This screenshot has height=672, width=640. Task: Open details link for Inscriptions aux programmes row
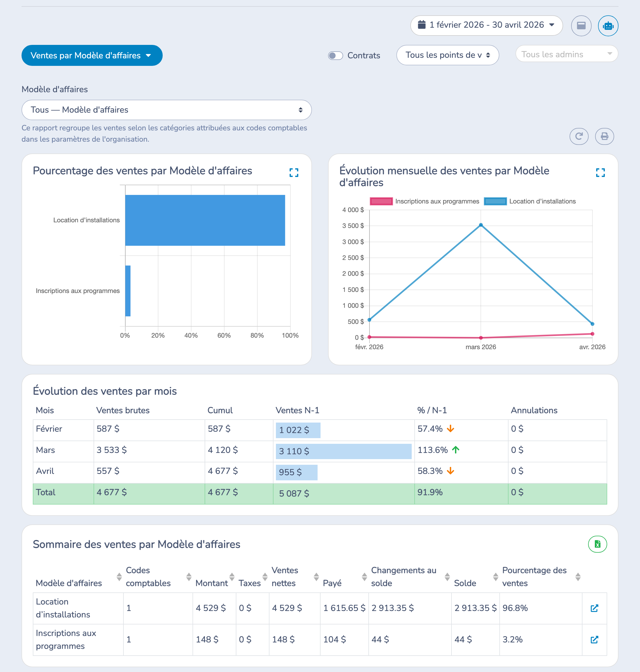(x=594, y=639)
